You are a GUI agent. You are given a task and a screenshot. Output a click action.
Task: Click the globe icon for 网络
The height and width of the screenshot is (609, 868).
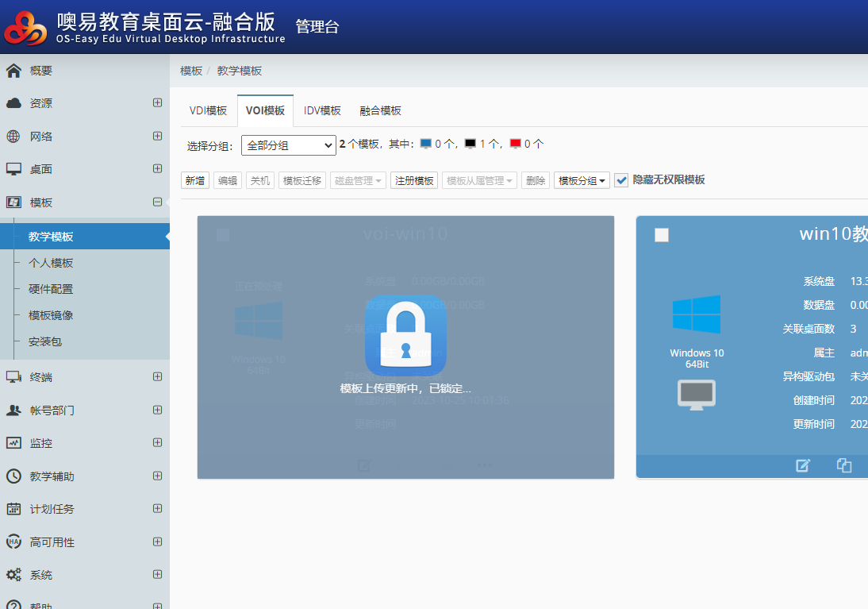pyautogui.click(x=13, y=137)
